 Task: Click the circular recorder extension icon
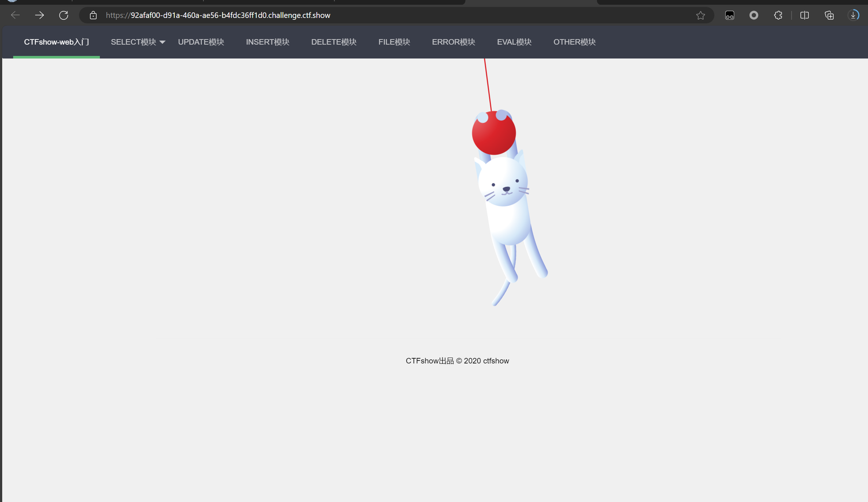(754, 15)
